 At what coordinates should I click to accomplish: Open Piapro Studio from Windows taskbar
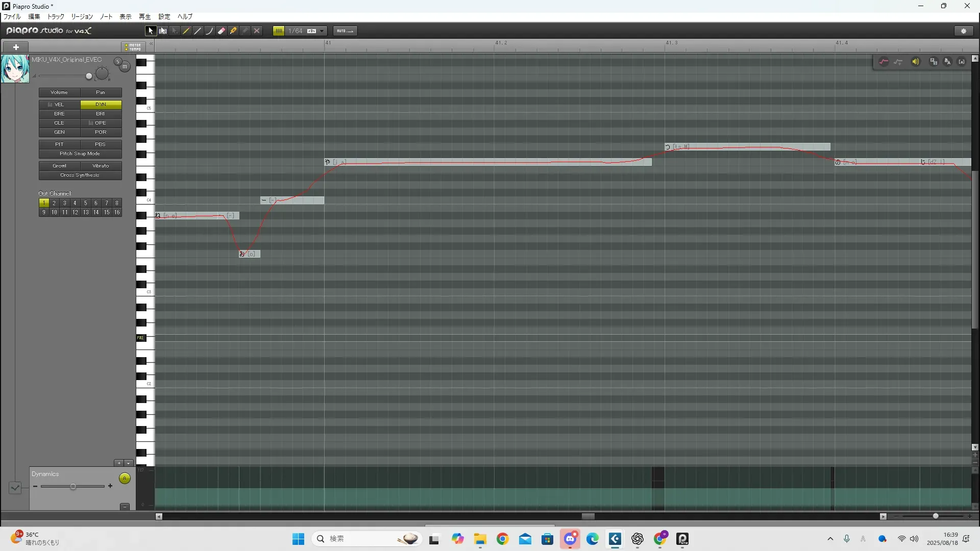click(x=682, y=539)
